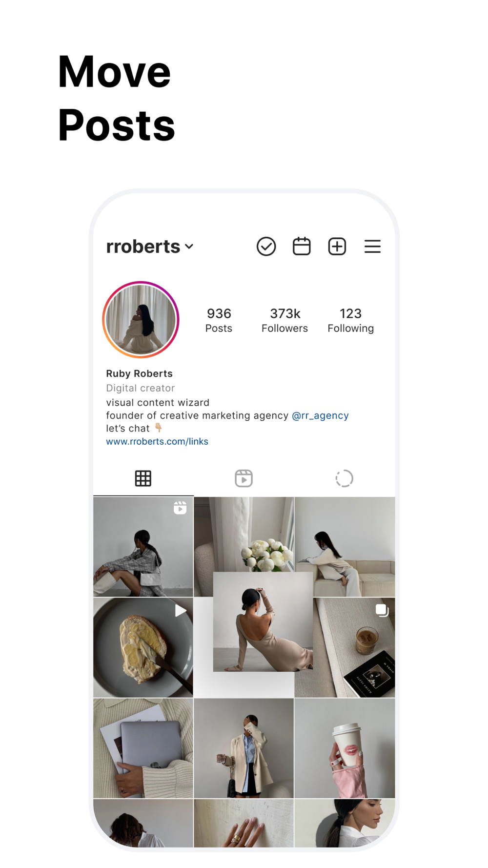Open the coffee cup lipstick post
Screen dimensions: 488x868
(x=345, y=748)
